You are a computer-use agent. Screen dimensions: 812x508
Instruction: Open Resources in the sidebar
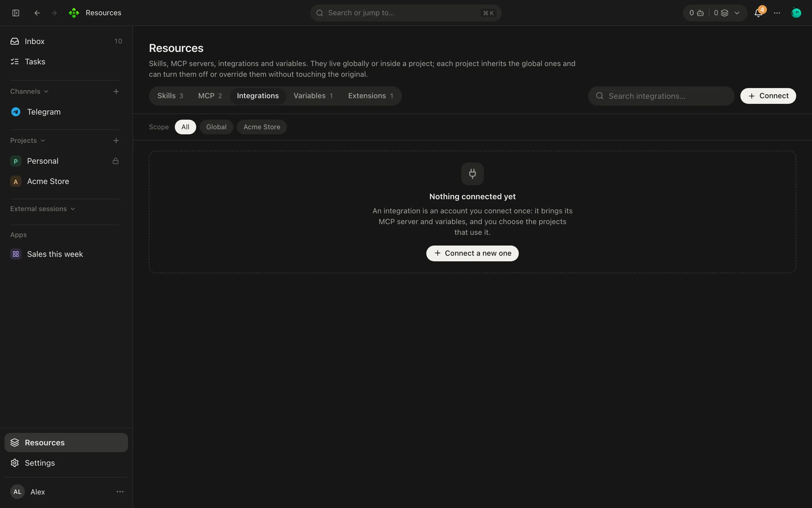click(66, 443)
